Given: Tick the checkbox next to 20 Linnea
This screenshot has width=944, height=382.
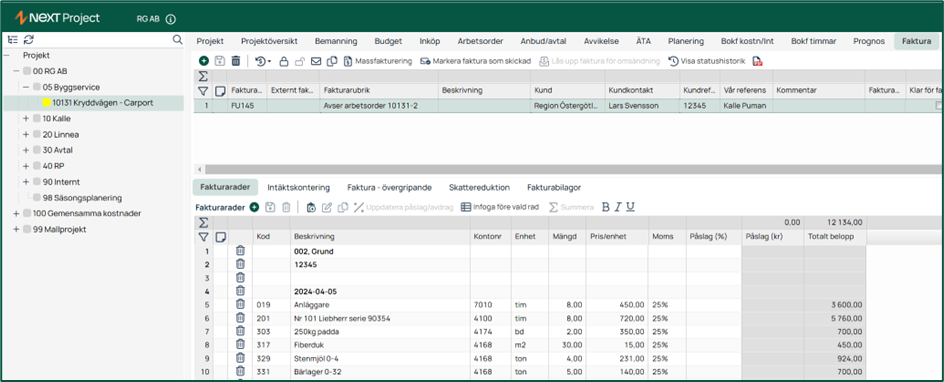Looking at the screenshot, I should coord(37,134).
